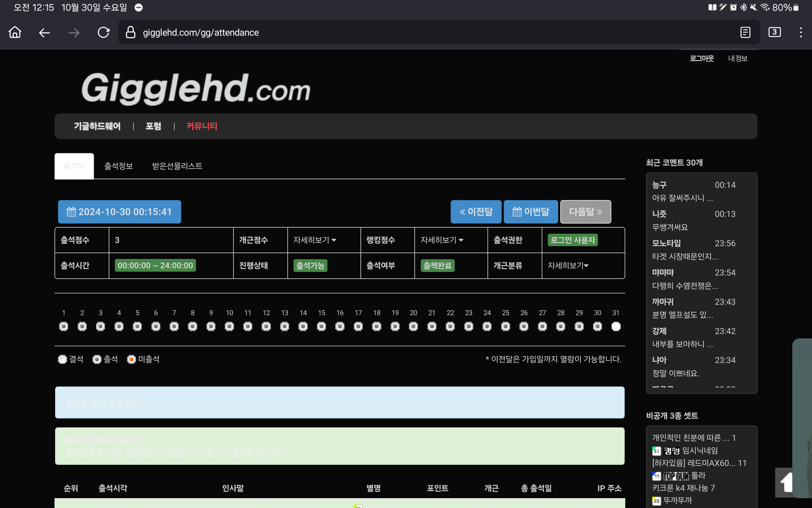Open the 포럼 menu
The width and height of the screenshot is (812, 508).
point(153,126)
